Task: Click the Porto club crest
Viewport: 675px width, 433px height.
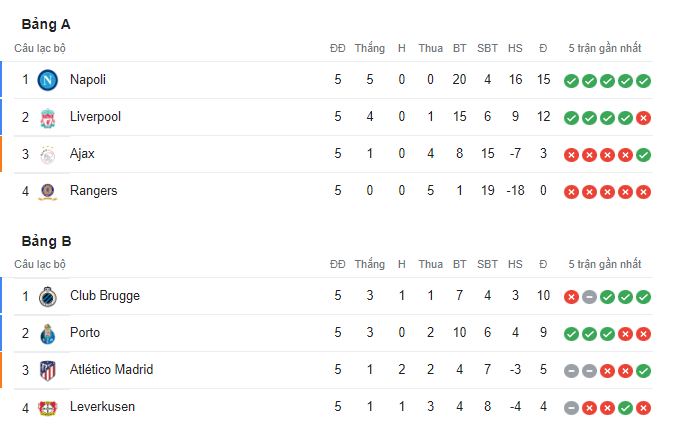Action: pyautogui.click(x=48, y=334)
